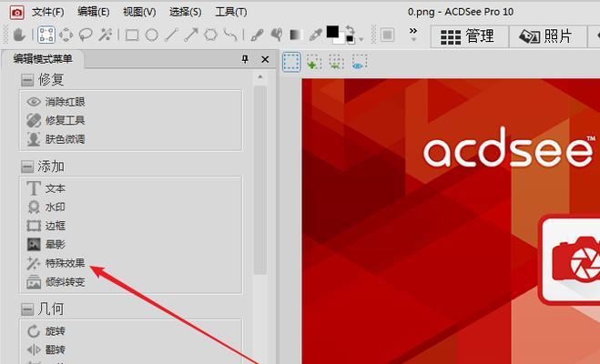Collapse the 几何 section
The height and width of the screenshot is (364, 600).
pos(26,309)
